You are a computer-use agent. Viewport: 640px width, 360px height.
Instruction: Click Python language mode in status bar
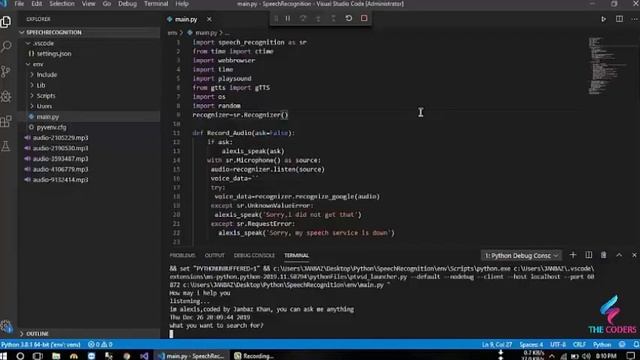point(602,344)
